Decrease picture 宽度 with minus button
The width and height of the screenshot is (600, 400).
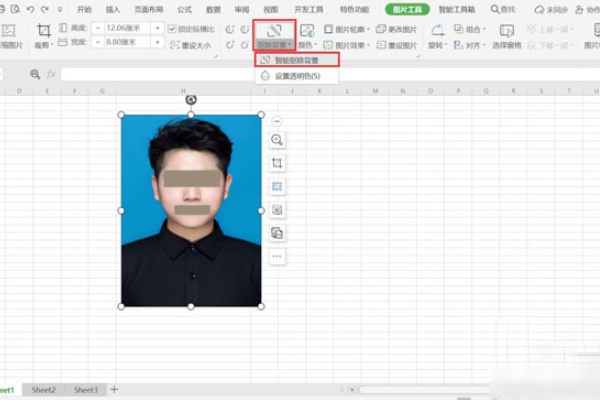pos(98,42)
